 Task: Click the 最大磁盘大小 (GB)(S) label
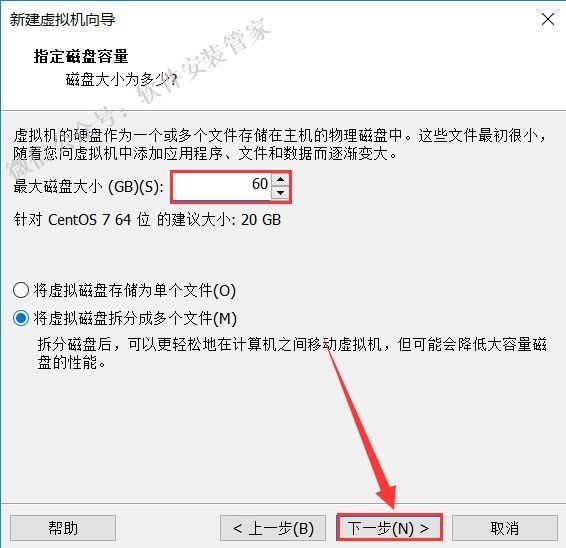(x=88, y=187)
